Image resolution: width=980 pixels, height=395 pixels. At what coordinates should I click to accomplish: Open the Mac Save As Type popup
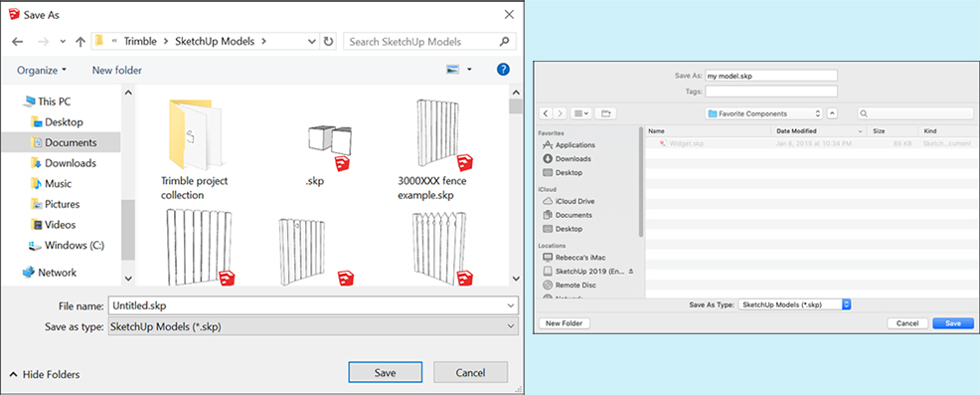pyautogui.click(x=794, y=304)
